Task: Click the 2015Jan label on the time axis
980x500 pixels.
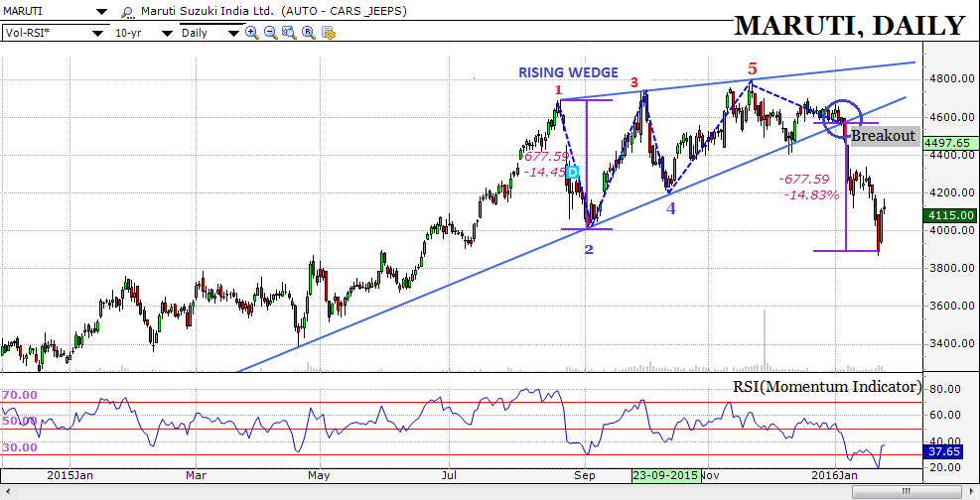Action: (x=70, y=475)
